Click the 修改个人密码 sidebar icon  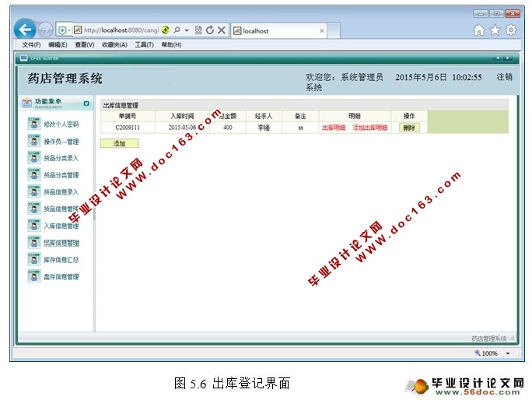coord(34,124)
